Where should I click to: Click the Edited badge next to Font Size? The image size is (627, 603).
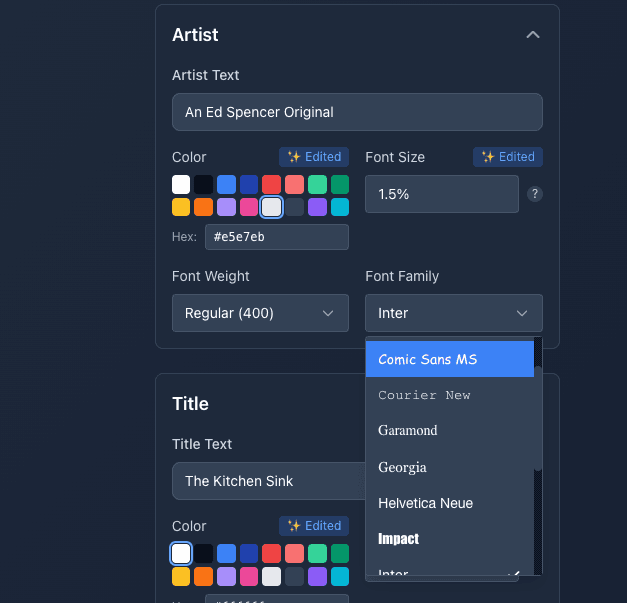508,157
